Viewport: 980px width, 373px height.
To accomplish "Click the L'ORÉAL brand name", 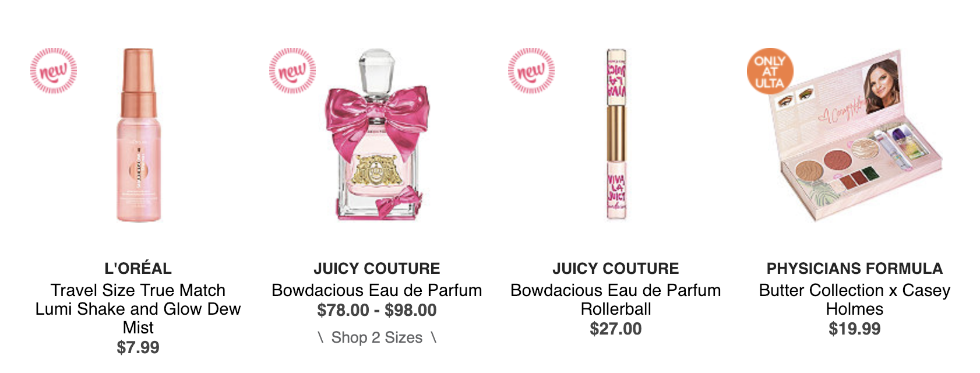I will coord(138,269).
